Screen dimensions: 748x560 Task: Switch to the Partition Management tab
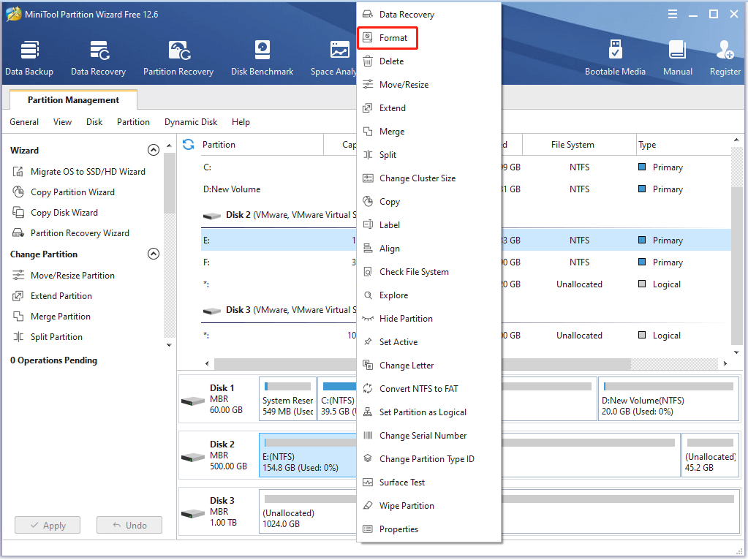[x=73, y=99]
